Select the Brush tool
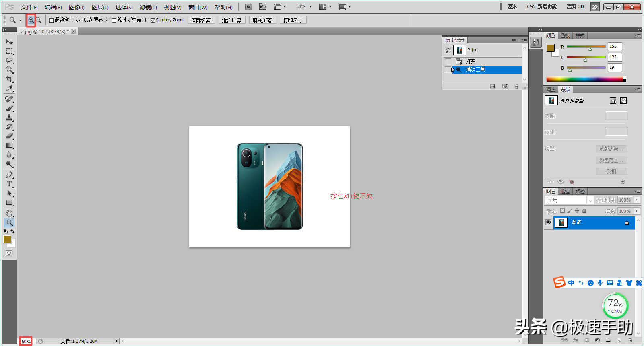Screen dimensions: 644x346 tap(9, 108)
